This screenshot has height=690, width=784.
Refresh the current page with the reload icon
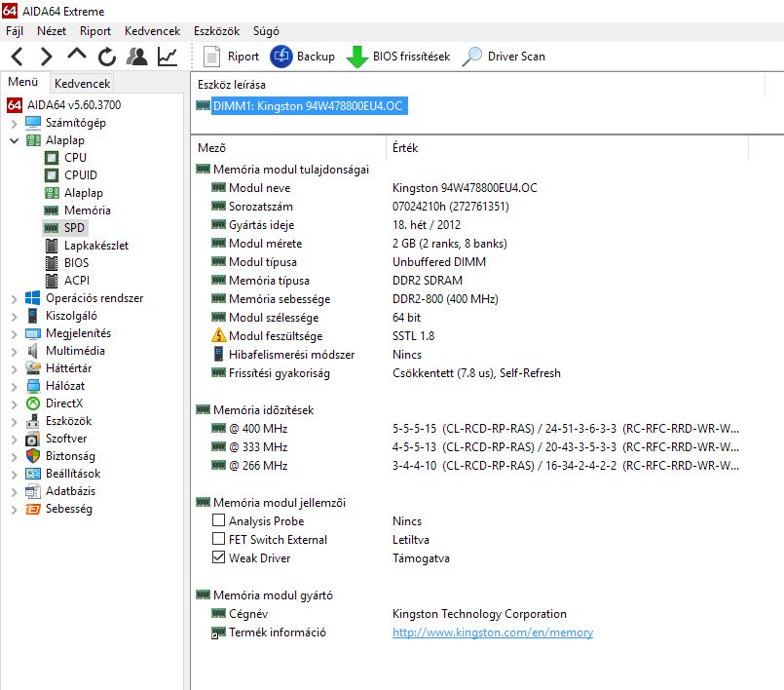click(106, 57)
